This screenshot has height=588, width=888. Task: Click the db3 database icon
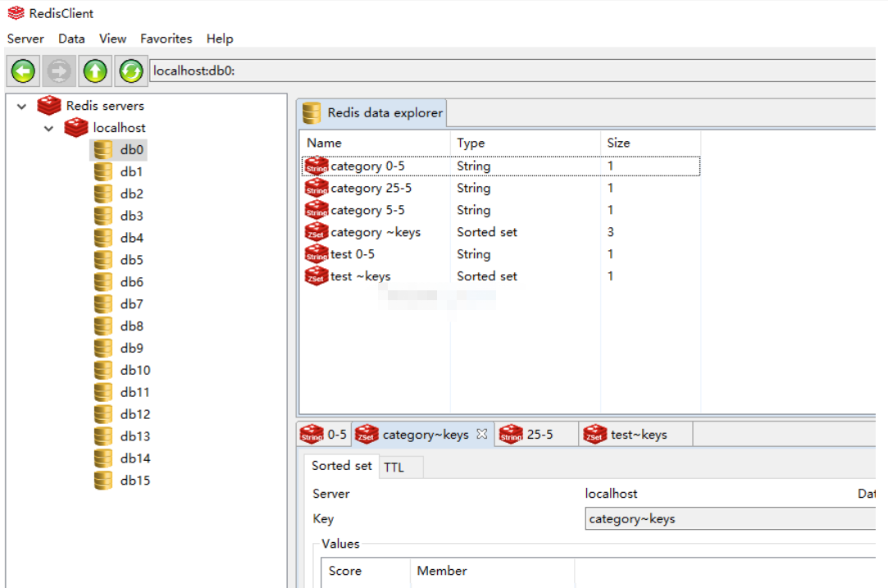point(103,216)
